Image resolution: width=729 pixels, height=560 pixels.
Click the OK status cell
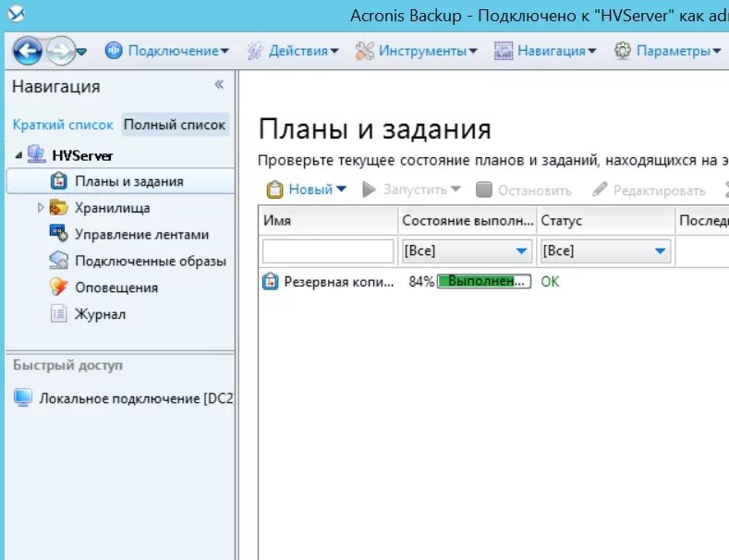550,282
